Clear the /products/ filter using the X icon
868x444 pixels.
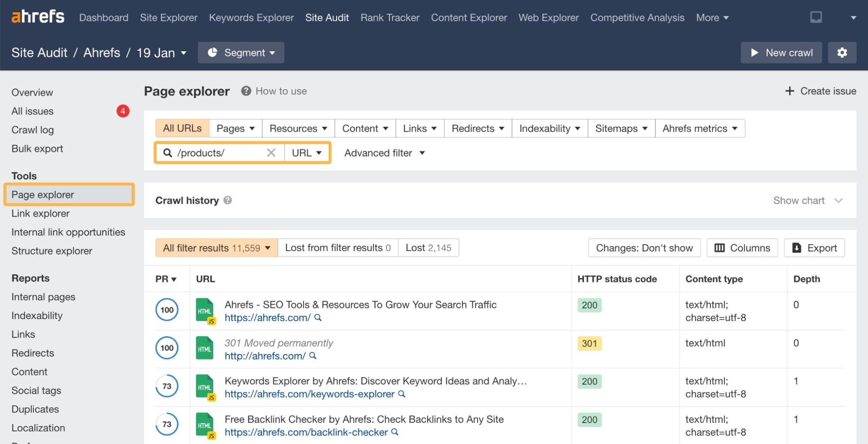(271, 152)
